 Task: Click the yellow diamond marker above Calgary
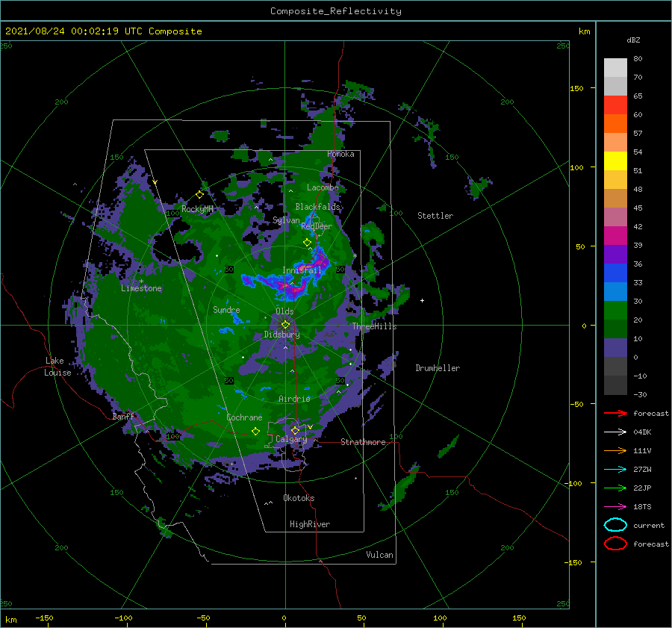pos(295,430)
